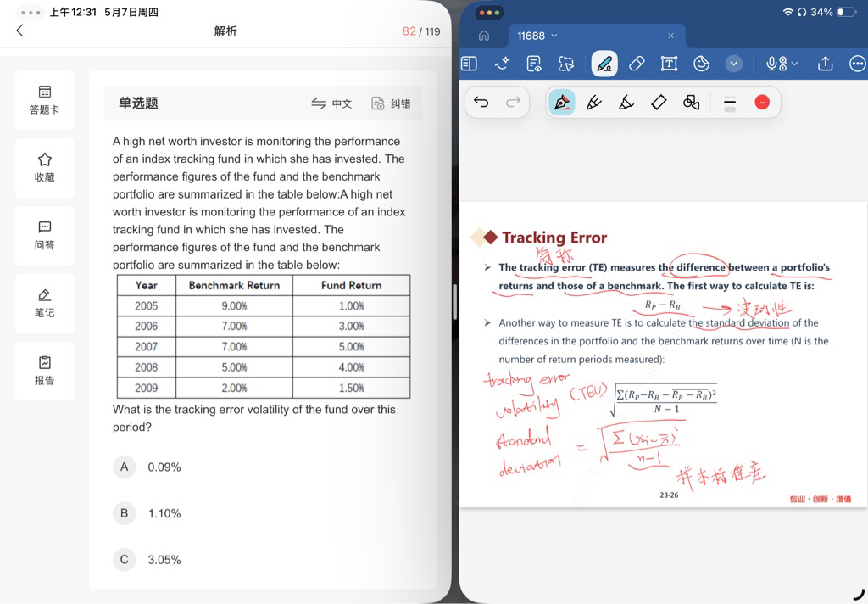Open the 答题卡 answer sheet
868x604 pixels.
(45, 100)
